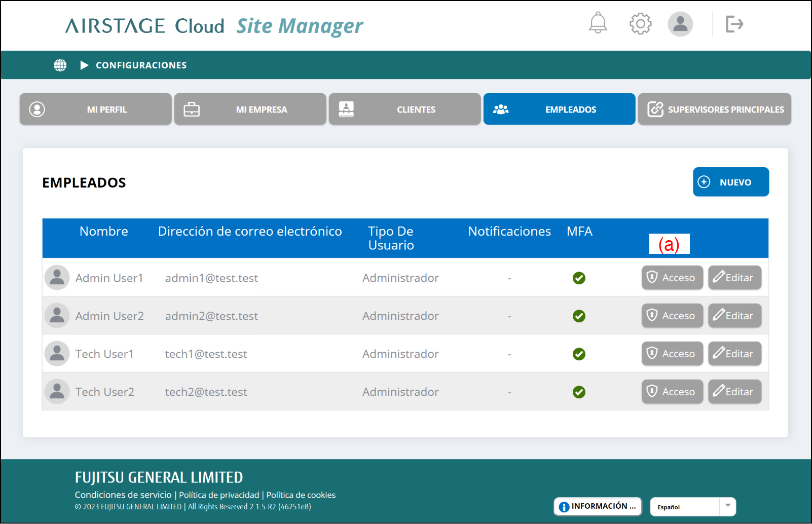
Task: Click the logout icon in header
Action: tap(734, 24)
